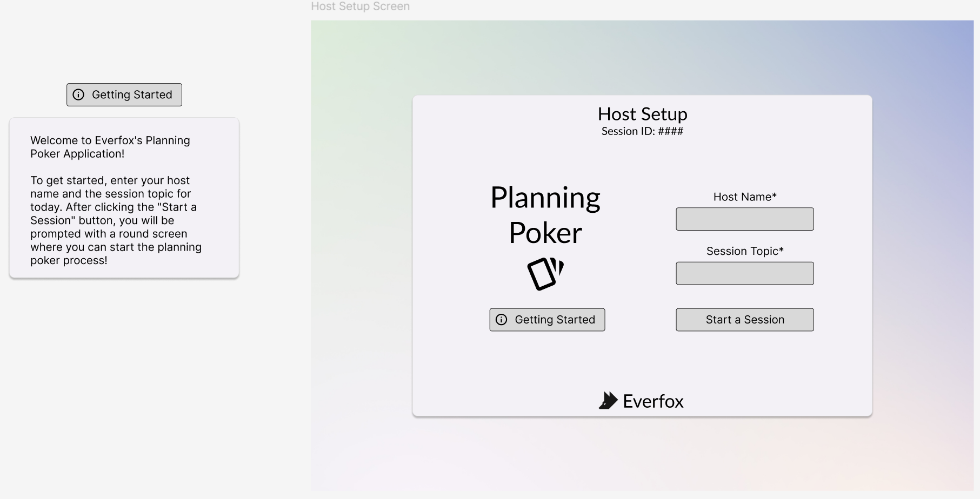Click the Everfox fox logo at the card bottom
980x499 pixels.
[x=609, y=400]
